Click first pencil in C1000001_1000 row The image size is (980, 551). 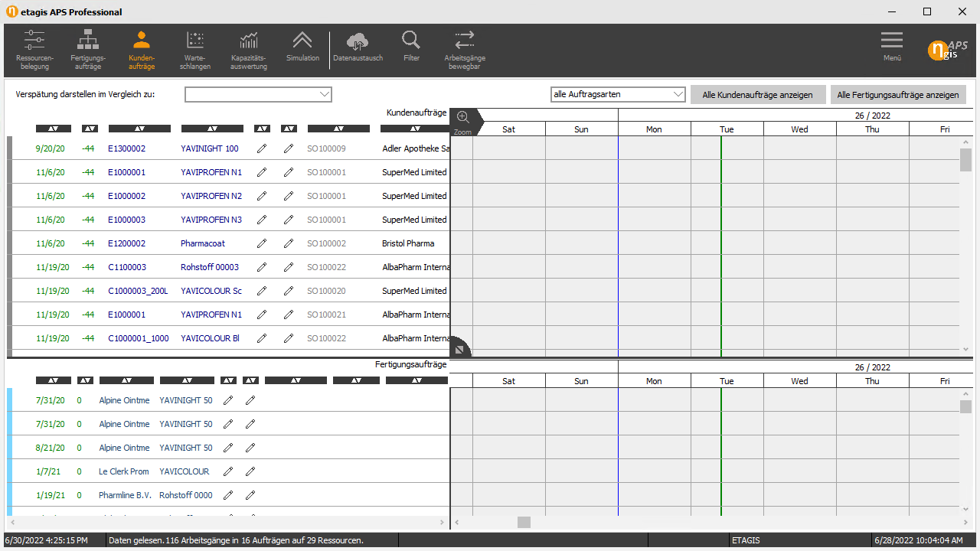262,338
